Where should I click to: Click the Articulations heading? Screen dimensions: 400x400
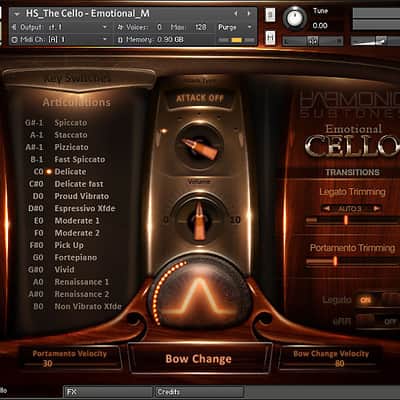tap(76, 102)
